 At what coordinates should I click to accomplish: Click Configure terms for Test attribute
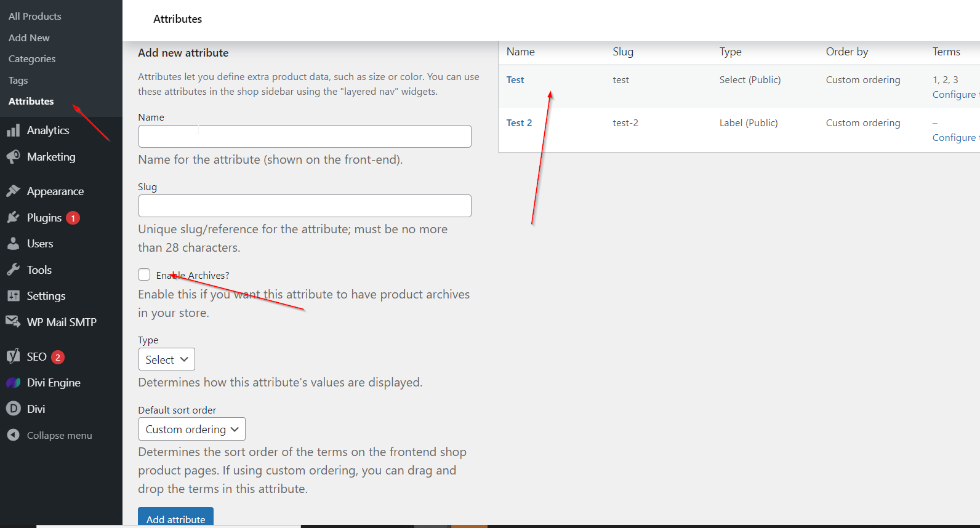(x=954, y=95)
